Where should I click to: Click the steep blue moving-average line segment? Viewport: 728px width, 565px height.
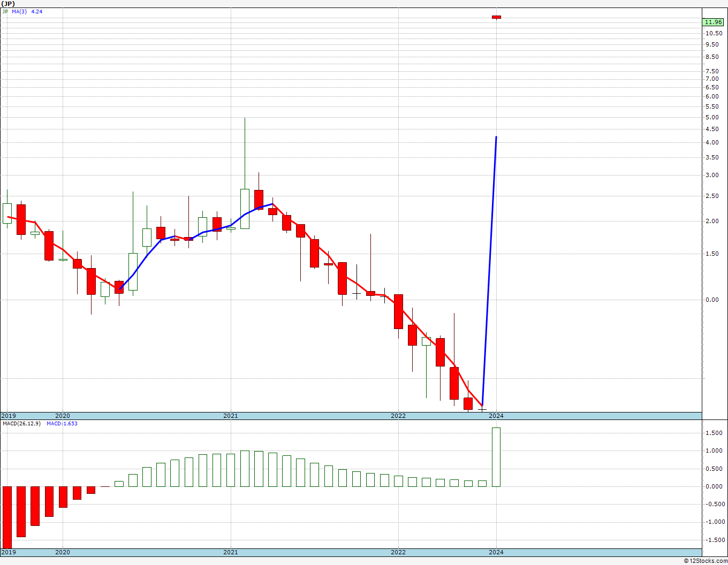(x=490, y=270)
